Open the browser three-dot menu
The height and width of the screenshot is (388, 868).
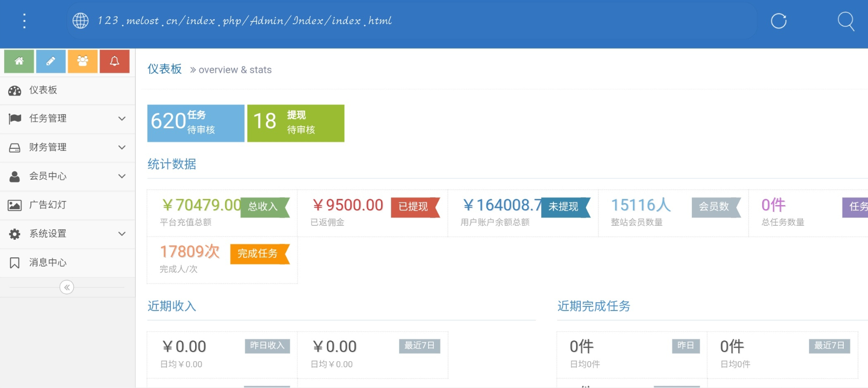coord(24,21)
